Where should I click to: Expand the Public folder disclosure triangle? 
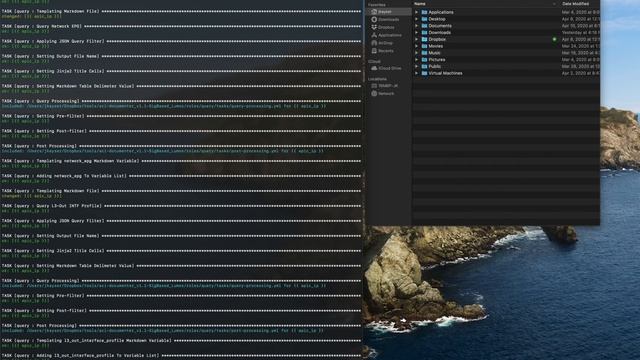point(417,67)
